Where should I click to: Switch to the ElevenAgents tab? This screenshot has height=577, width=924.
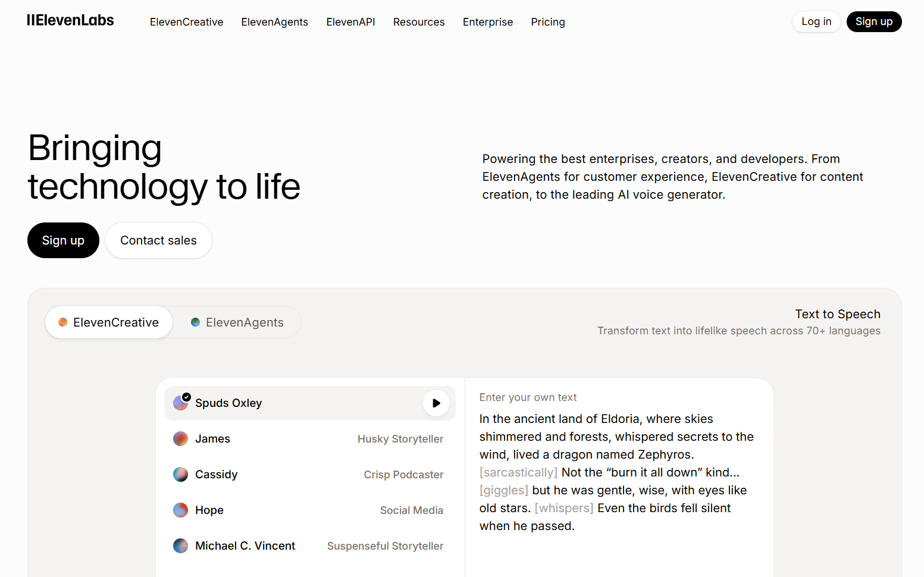pos(237,322)
